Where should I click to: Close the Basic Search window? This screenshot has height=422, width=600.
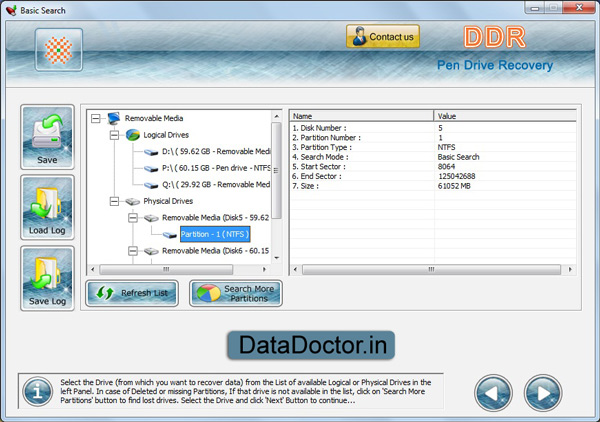pyautogui.click(x=579, y=8)
